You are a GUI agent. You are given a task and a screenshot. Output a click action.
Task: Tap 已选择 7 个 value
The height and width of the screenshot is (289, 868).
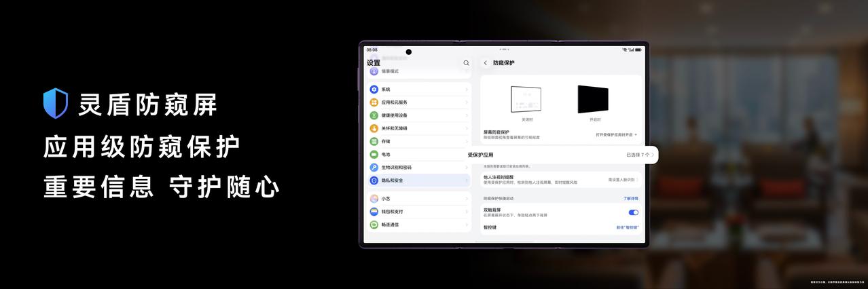[637, 155]
